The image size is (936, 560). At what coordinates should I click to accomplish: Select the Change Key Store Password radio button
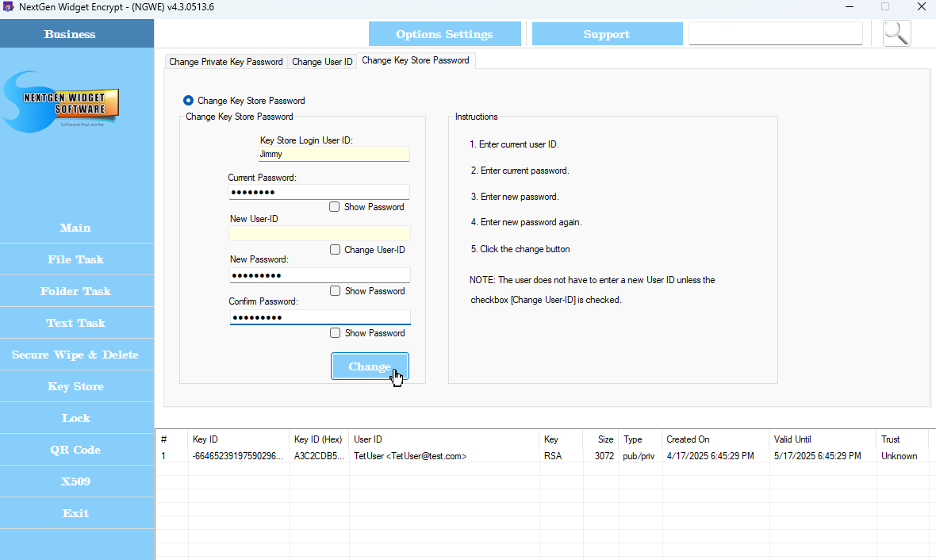[x=188, y=100]
